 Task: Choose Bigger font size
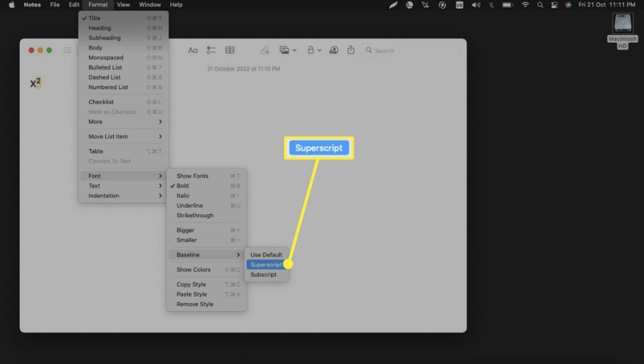(x=206, y=230)
